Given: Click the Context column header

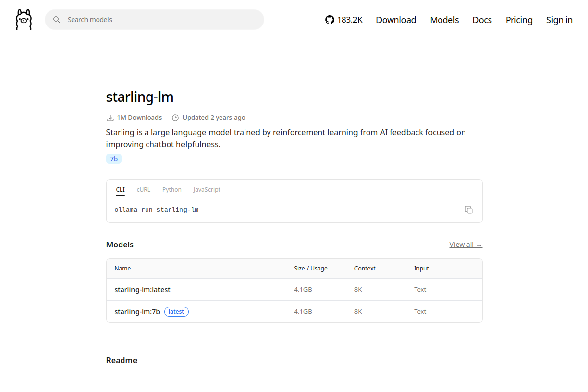Looking at the screenshot, I should click(365, 269).
